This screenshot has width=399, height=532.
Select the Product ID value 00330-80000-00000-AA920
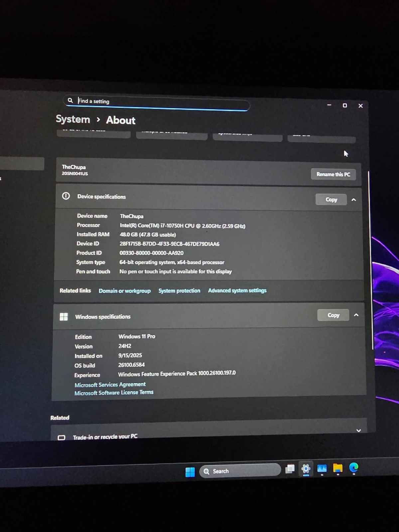(151, 253)
